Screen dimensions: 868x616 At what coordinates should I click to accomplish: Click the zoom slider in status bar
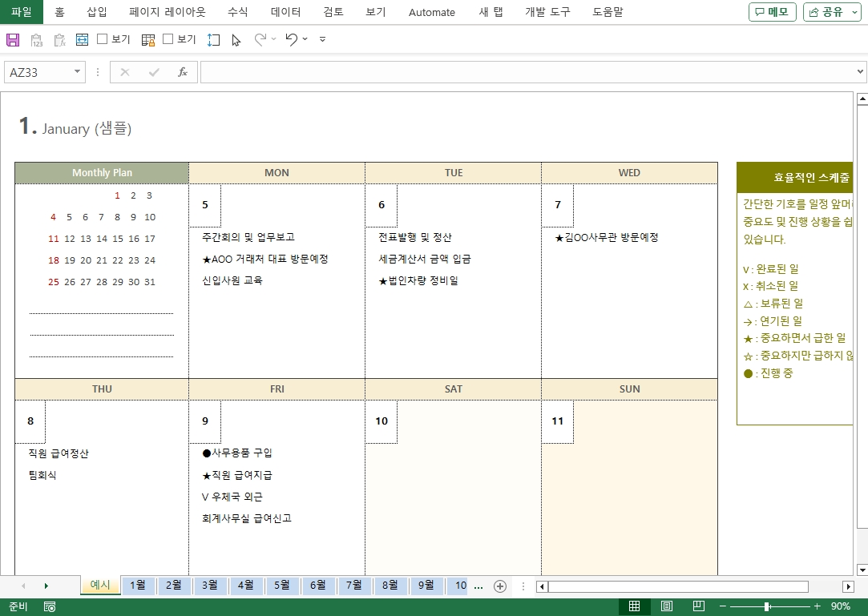(767, 606)
